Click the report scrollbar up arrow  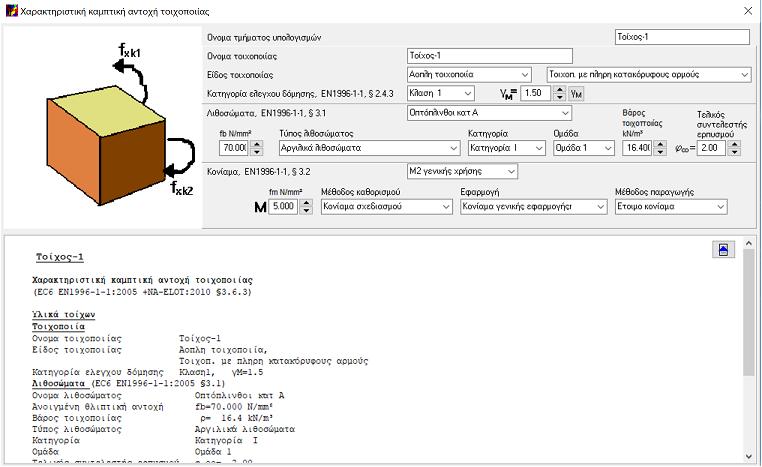click(x=748, y=243)
